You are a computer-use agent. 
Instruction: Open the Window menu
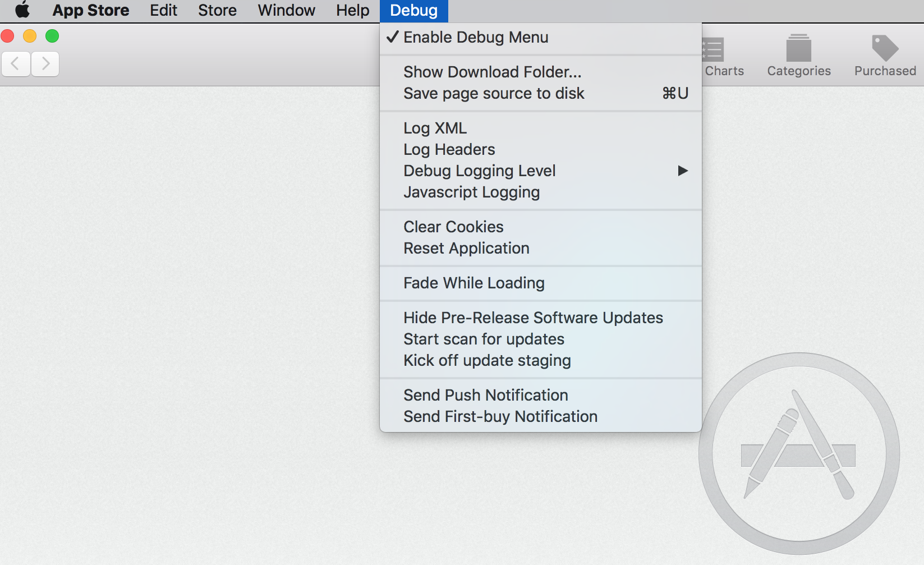(286, 10)
